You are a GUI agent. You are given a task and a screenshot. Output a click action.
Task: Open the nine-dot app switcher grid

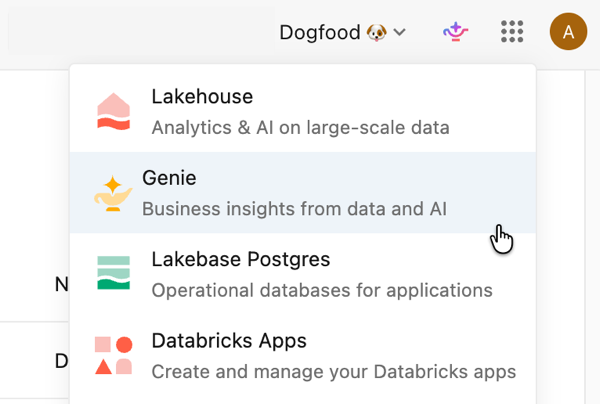point(512,31)
